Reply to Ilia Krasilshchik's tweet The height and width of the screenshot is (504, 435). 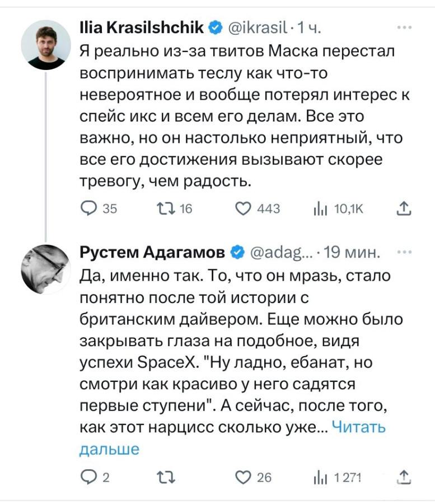pos(89,209)
